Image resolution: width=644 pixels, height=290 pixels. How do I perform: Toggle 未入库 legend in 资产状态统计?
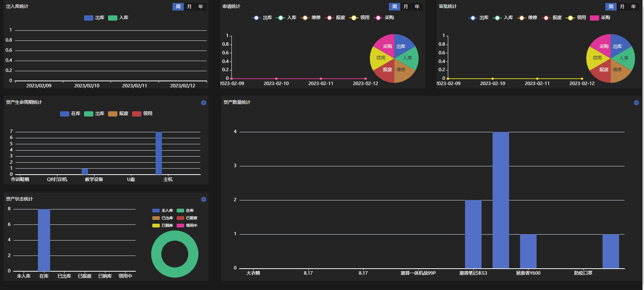point(163,211)
